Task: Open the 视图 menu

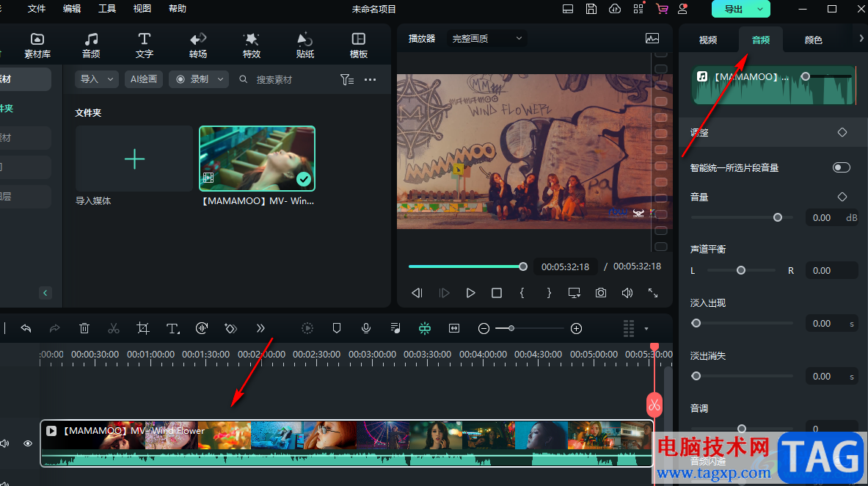Action: (142, 9)
